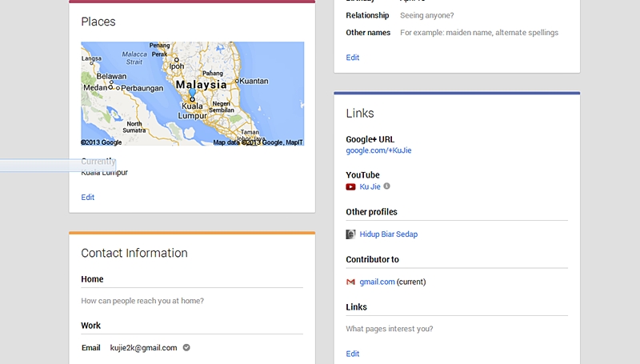Screen dimensions: 640x364
Task: Open the google.com/+KuJie profile URL
Action: click(x=378, y=150)
